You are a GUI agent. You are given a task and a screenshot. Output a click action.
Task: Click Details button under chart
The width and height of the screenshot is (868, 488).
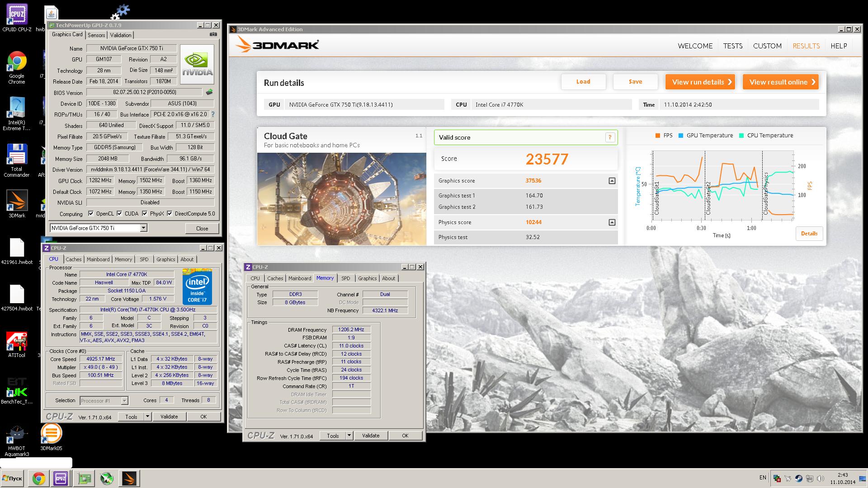(x=809, y=234)
